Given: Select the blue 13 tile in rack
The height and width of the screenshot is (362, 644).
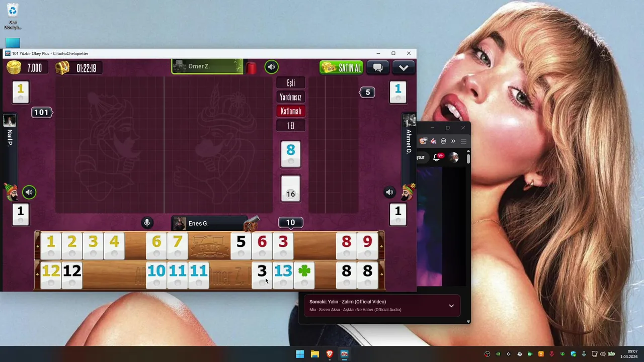Looking at the screenshot, I should pyautogui.click(x=283, y=275).
